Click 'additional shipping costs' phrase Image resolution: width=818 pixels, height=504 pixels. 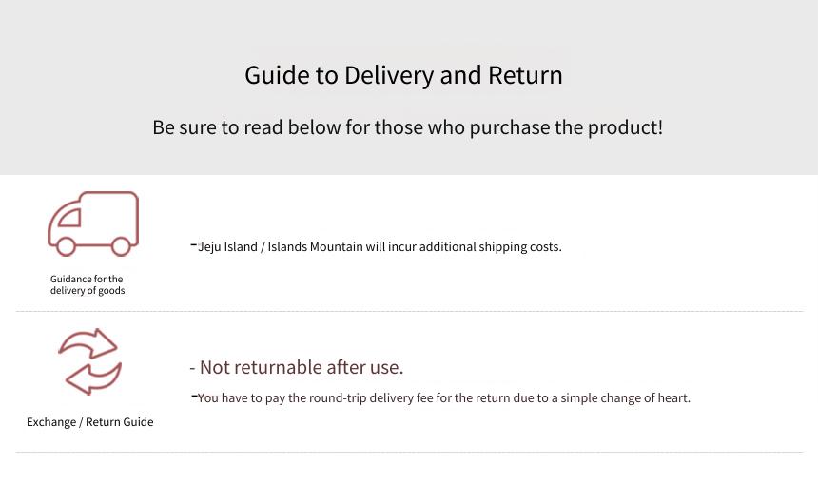click(491, 247)
